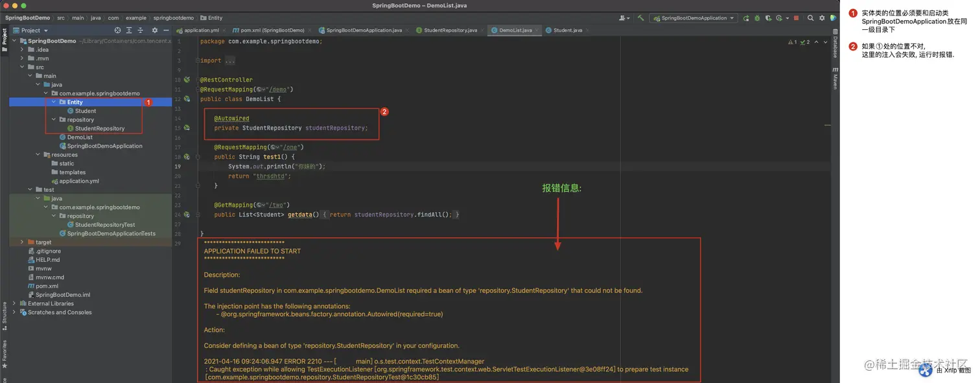Open Search Everywhere with the magnifier icon
980x383 pixels.
pyautogui.click(x=810, y=18)
